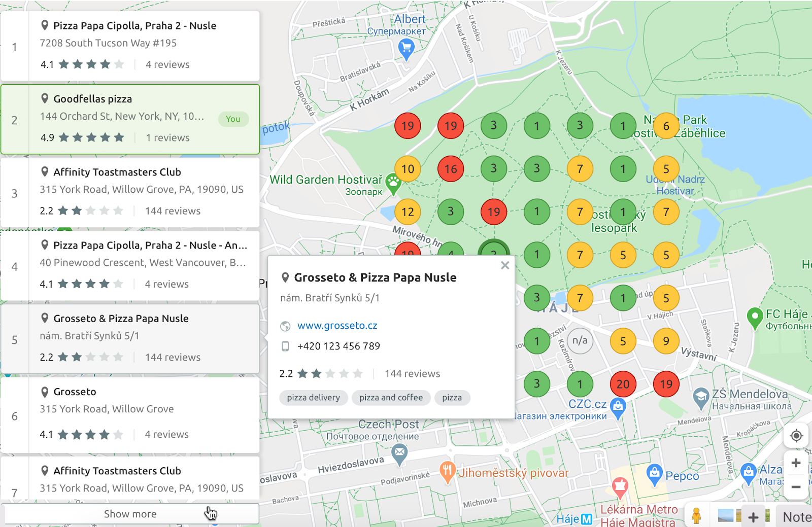The image size is (812, 527).
Task: Open the satellite view thumbnail
Action: [x=727, y=516]
